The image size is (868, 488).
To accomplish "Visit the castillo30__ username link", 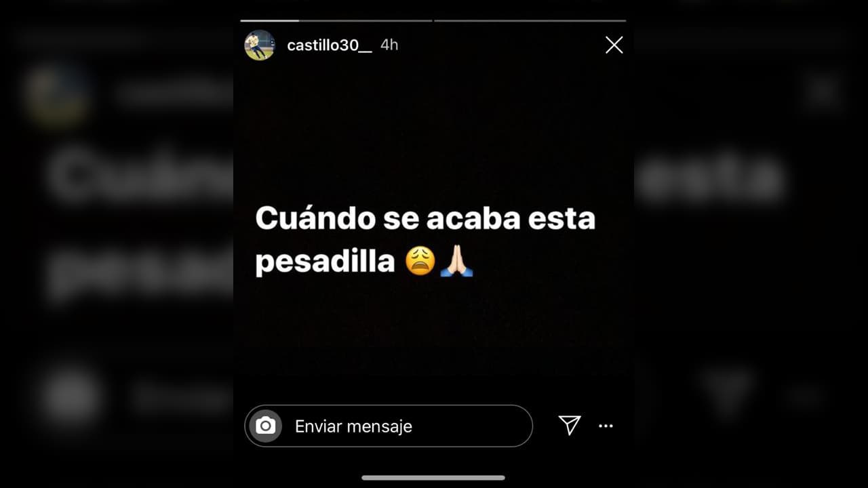I will tap(330, 45).
